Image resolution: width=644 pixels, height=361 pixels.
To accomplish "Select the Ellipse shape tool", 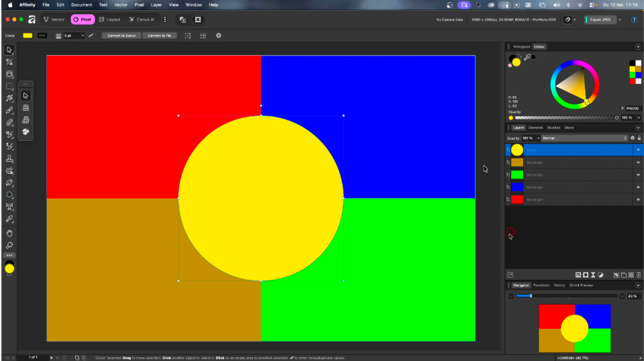I will click(x=9, y=195).
